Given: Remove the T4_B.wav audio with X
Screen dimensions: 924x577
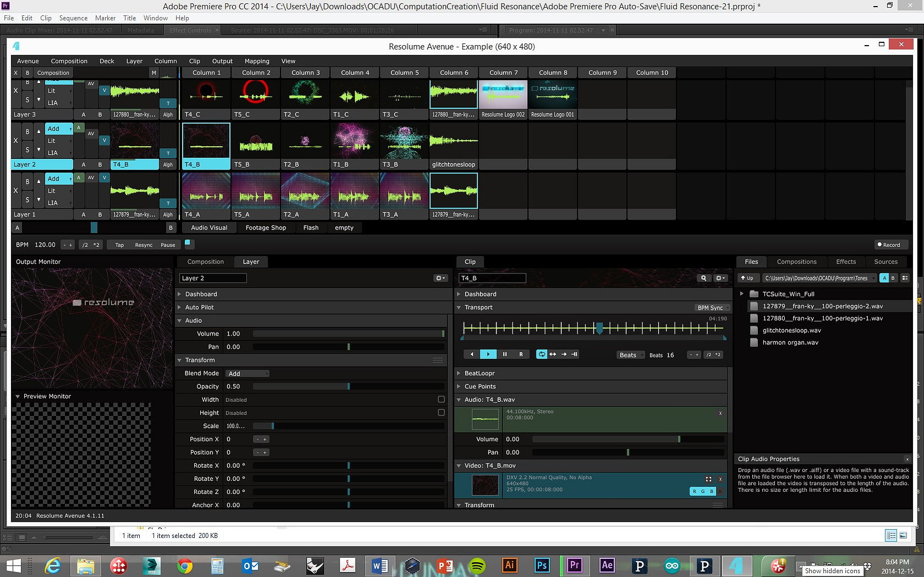Looking at the screenshot, I should pos(720,413).
